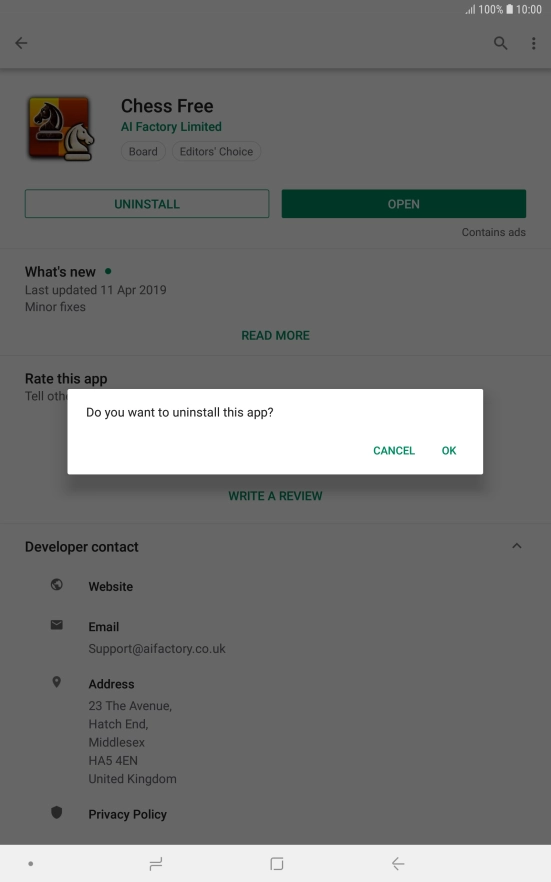This screenshot has width=551, height=882.
Task: Open the search magnifier icon
Action: pyautogui.click(x=500, y=43)
